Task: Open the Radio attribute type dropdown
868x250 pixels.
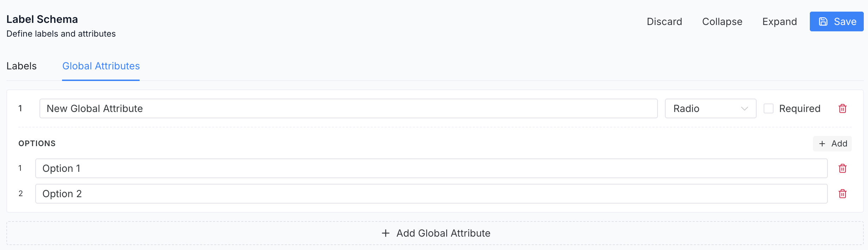Action: click(710, 108)
